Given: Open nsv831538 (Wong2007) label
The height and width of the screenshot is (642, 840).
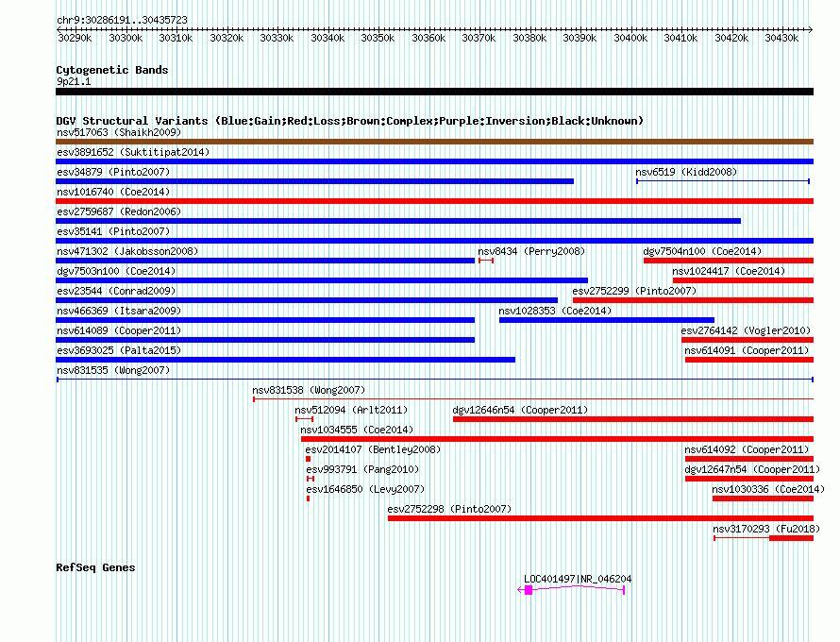Looking at the screenshot, I should coord(309,390).
